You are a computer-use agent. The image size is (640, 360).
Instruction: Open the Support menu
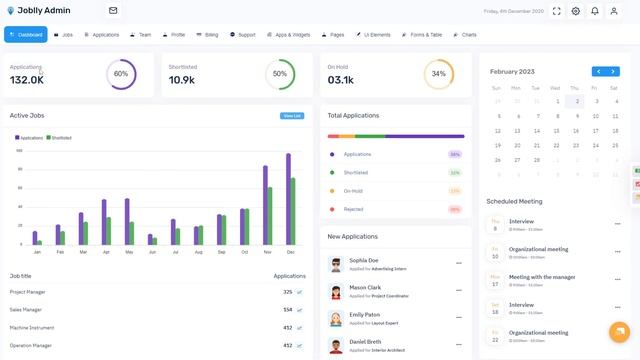tap(242, 35)
